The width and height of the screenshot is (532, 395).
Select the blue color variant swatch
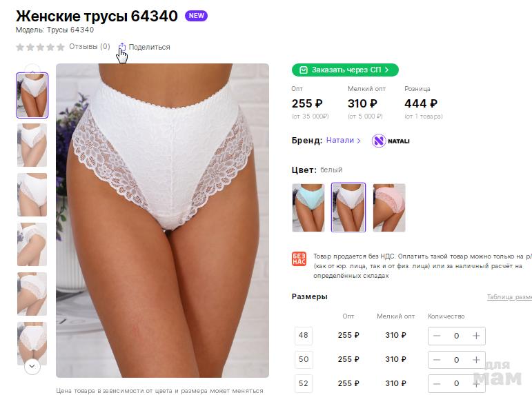(308, 207)
